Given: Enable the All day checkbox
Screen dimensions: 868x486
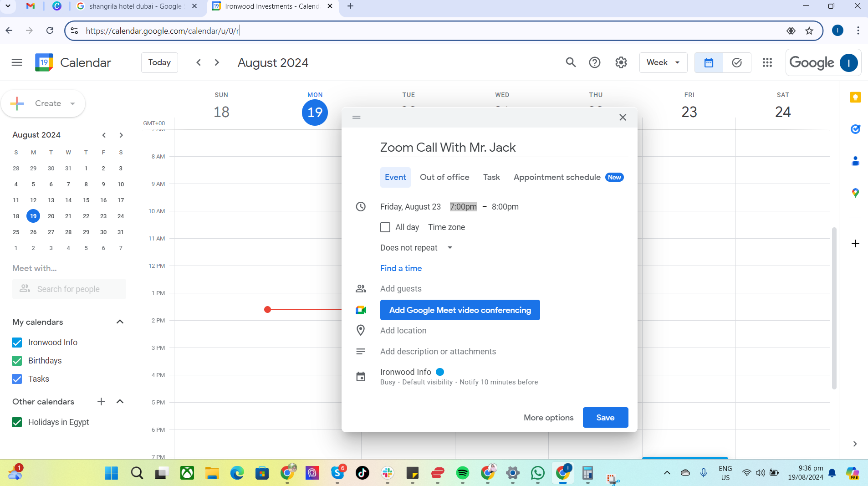Looking at the screenshot, I should tap(385, 227).
